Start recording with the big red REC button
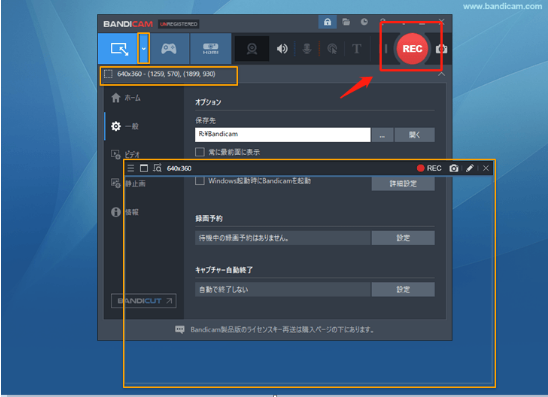Viewport: 548px width, 397px height. pyautogui.click(x=412, y=49)
